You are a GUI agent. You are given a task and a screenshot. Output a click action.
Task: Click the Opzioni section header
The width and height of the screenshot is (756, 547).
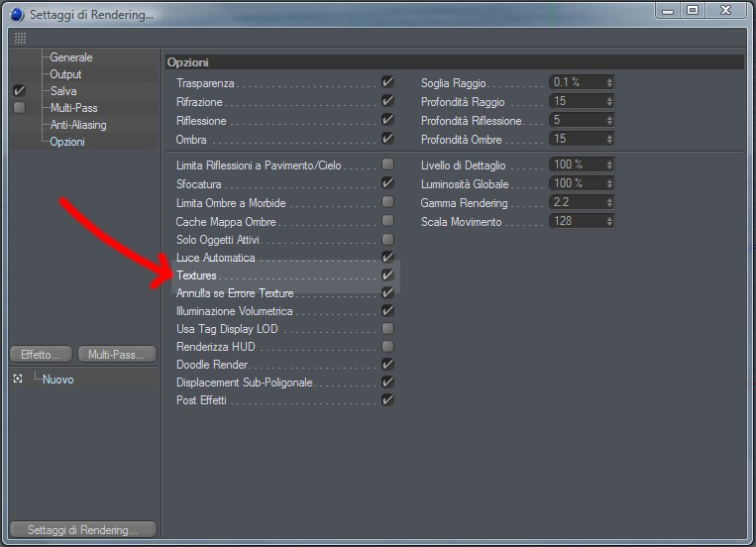click(455, 62)
